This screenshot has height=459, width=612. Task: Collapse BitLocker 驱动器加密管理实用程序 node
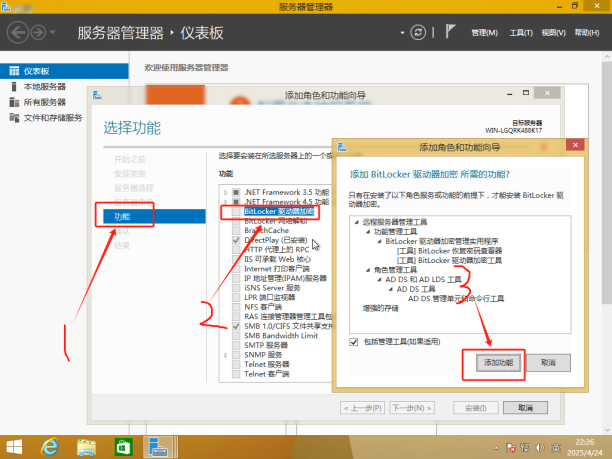coord(379,241)
